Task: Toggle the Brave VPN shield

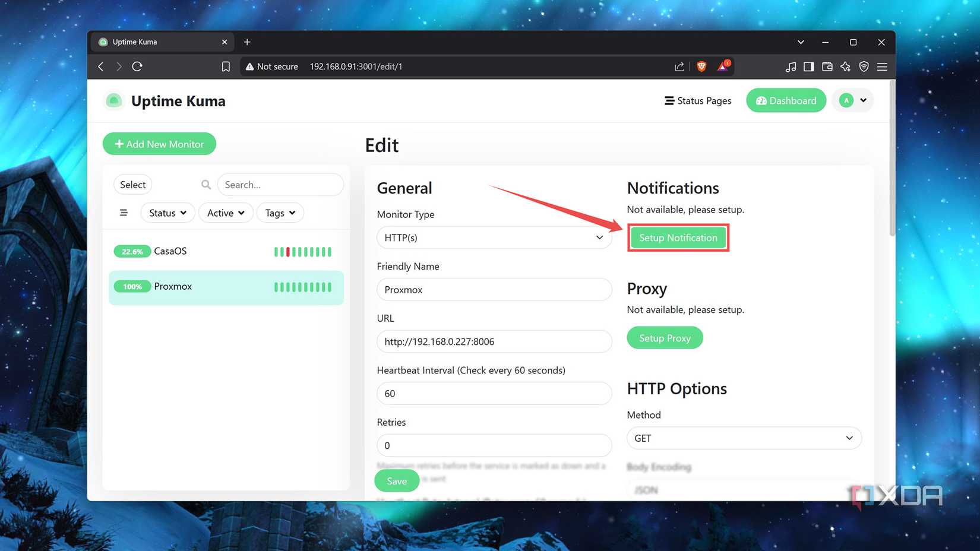Action: 864,66
